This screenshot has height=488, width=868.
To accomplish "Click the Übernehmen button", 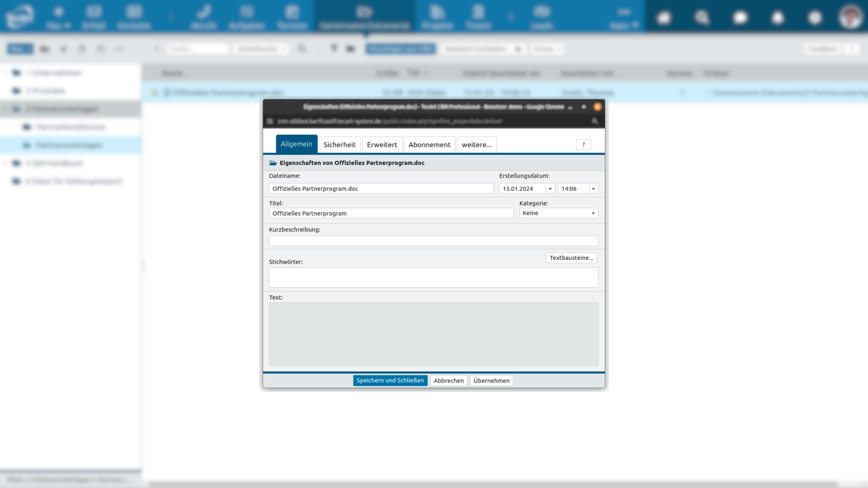I will click(x=491, y=380).
